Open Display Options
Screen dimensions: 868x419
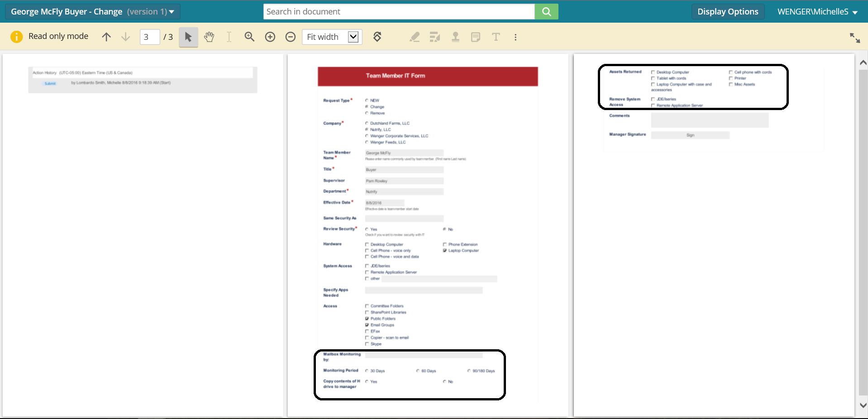tap(728, 12)
